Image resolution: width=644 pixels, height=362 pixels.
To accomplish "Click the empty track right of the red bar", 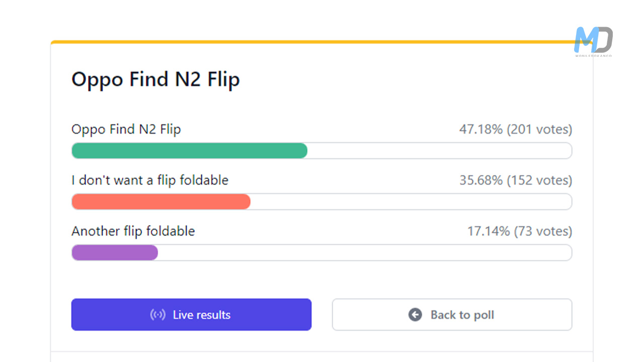I will (x=411, y=202).
